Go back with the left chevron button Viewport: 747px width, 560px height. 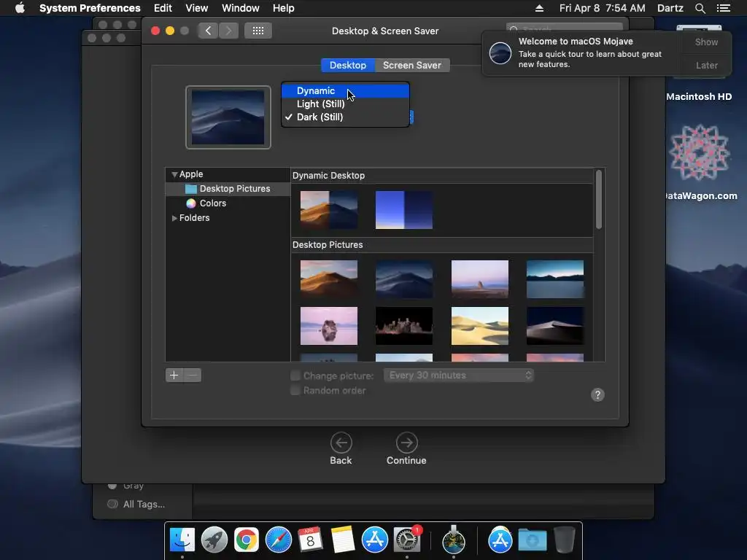[x=208, y=31]
